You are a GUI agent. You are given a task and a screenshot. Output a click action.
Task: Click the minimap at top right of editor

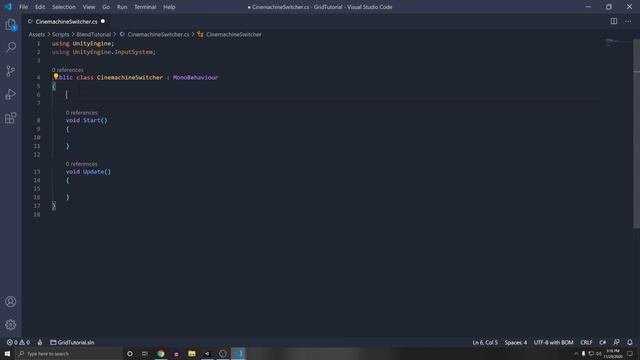click(x=617, y=42)
